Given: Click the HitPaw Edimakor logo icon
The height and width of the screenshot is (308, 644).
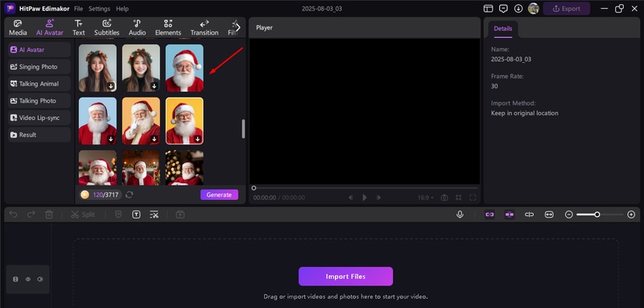Looking at the screenshot, I should pyautogui.click(x=10, y=8).
